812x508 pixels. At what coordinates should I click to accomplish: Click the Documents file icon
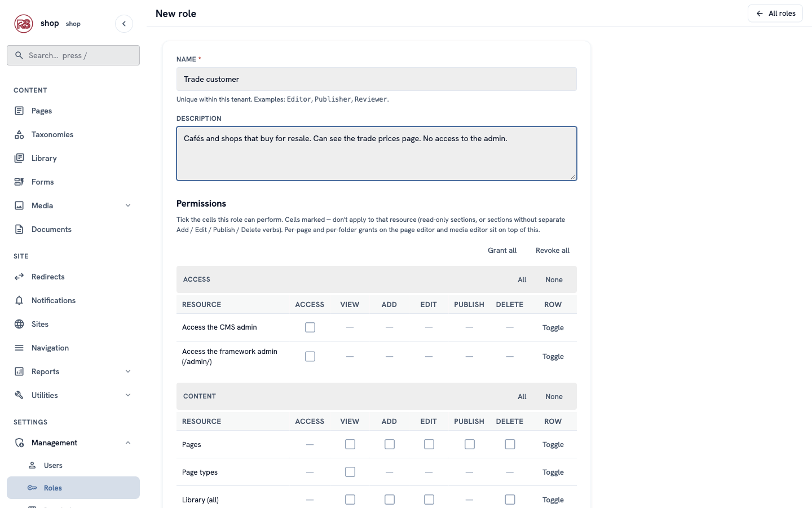[19, 229]
